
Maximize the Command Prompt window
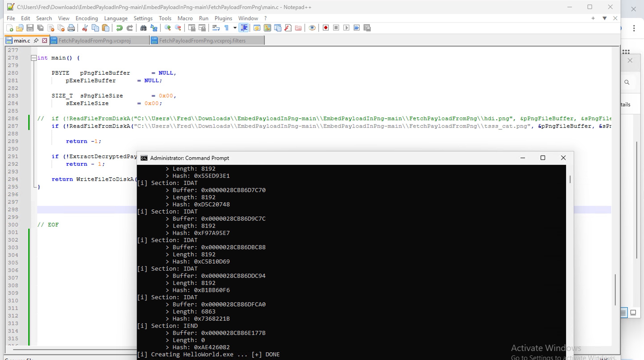543,158
